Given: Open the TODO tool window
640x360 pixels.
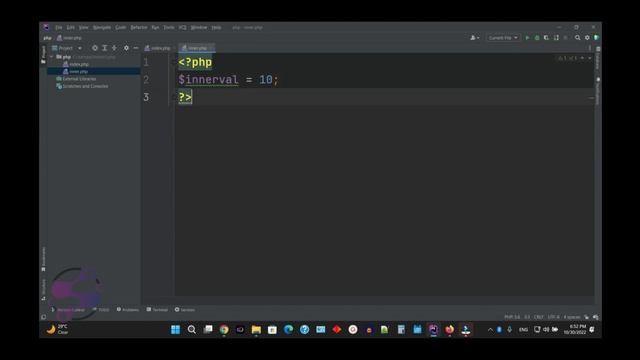Looking at the screenshot, I should click(101, 310).
